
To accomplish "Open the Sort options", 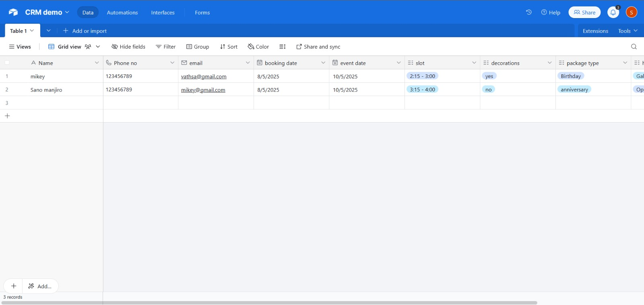I will tap(229, 47).
